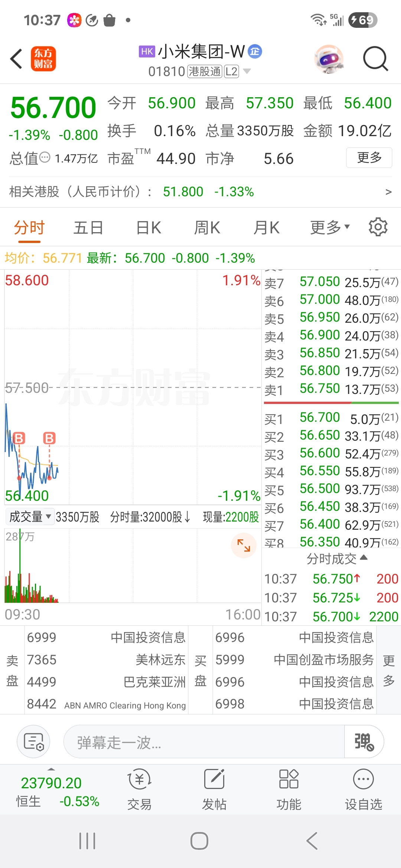This screenshot has height=868, width=401.
Task: Tap broker 巴克莱亚洲 4499 row
Action: pos(107,682)
